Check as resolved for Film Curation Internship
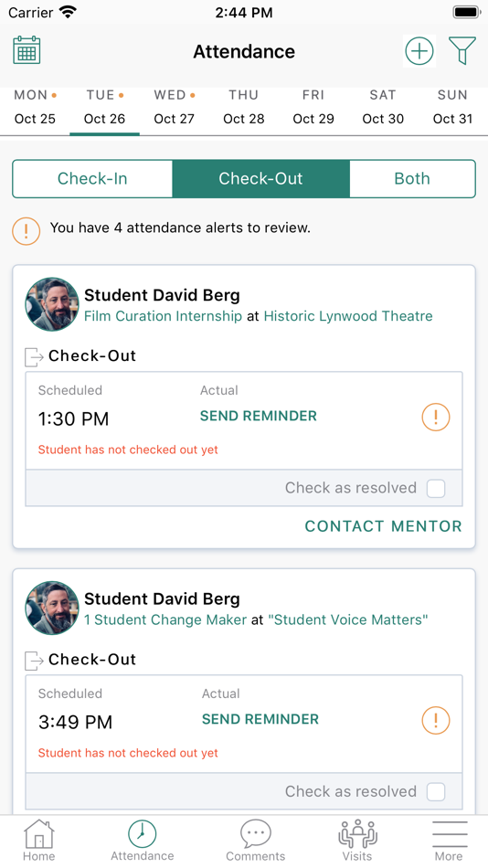Image resolution: width=488 pixels, height=868 pixels. pyautogui.click(x=435, y=488)
